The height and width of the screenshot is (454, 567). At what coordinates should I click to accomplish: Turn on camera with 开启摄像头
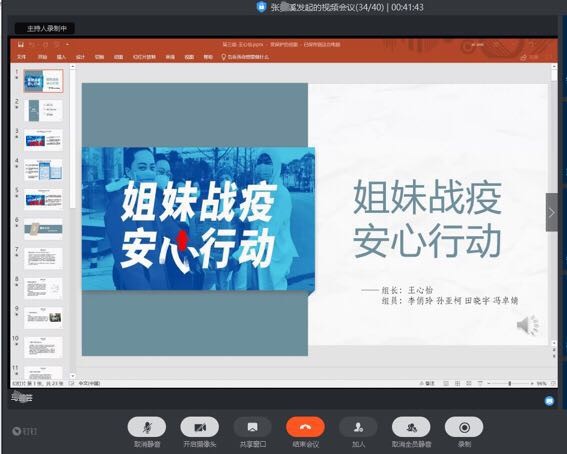tap(200, 427)
